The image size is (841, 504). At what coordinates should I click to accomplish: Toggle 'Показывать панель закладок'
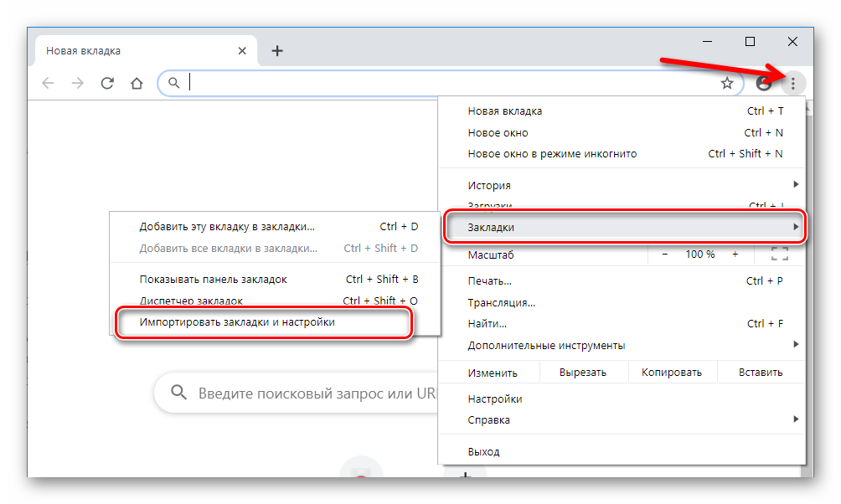(x=213, y=279)
